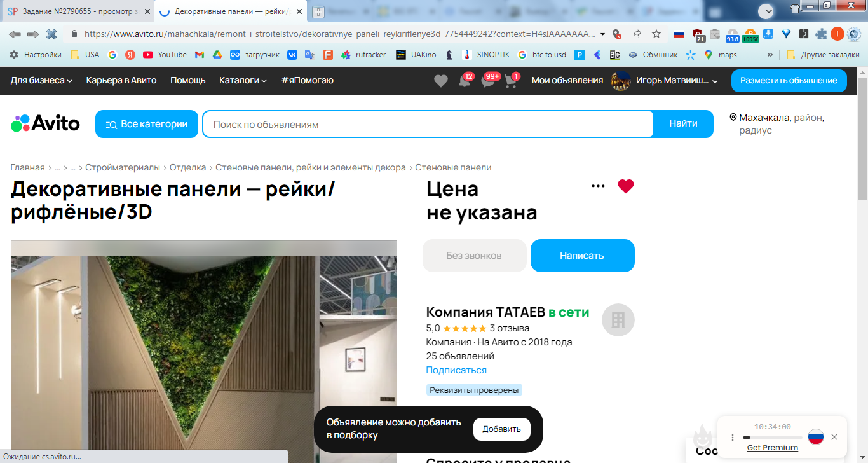Open the Google Drive bookmark icon
The height and width of the screenshot is (463, 868).
[217, 55]
